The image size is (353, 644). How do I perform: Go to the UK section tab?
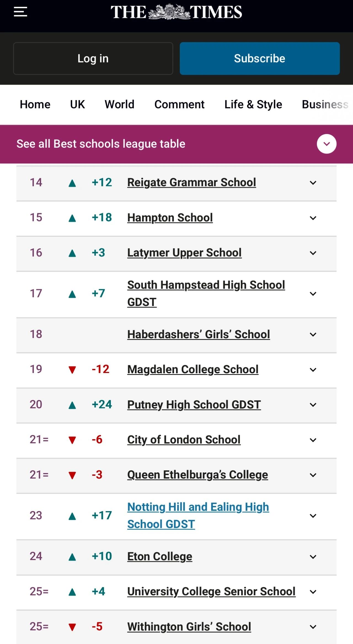[77, 104]
